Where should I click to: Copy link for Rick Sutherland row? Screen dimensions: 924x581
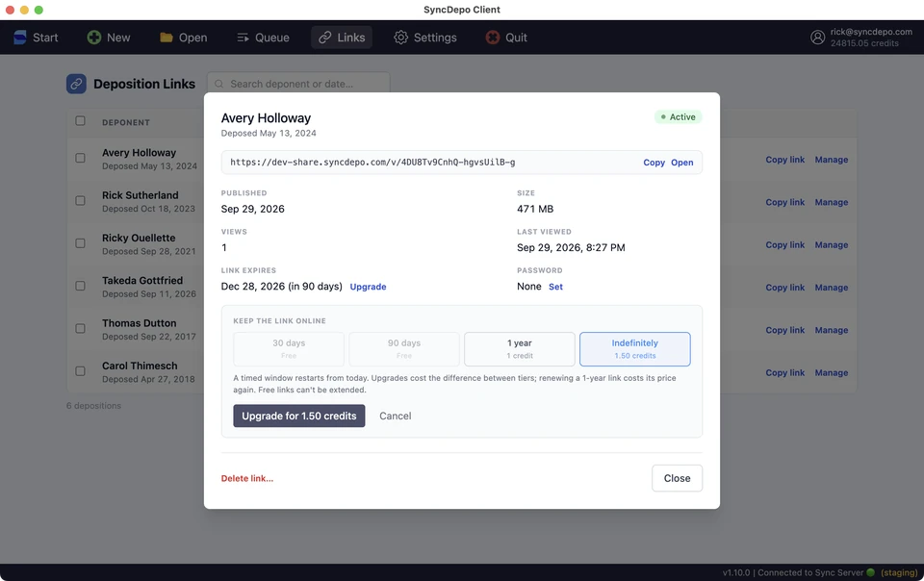point(785,202)
